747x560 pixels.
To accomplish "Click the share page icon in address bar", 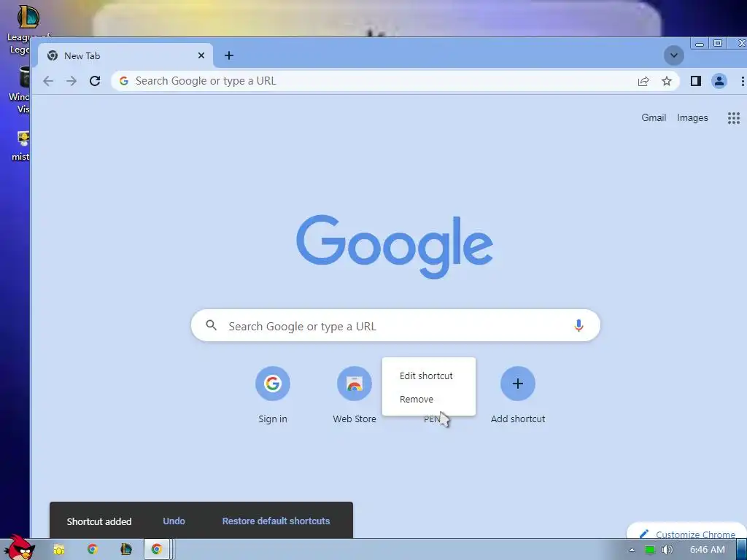I will point(643,81).
